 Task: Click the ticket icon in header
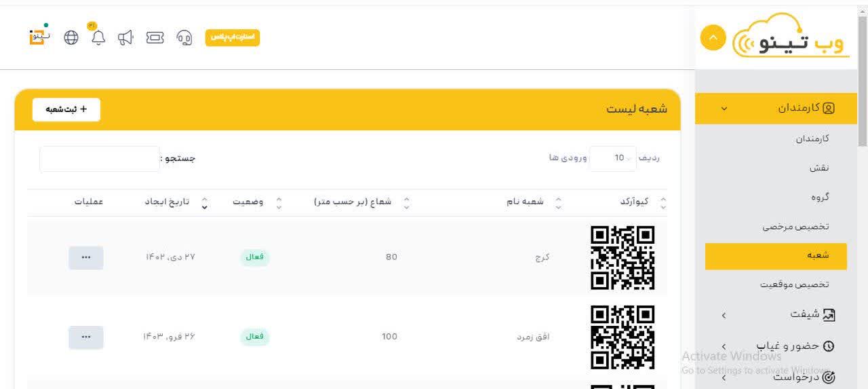click(155, 37)
